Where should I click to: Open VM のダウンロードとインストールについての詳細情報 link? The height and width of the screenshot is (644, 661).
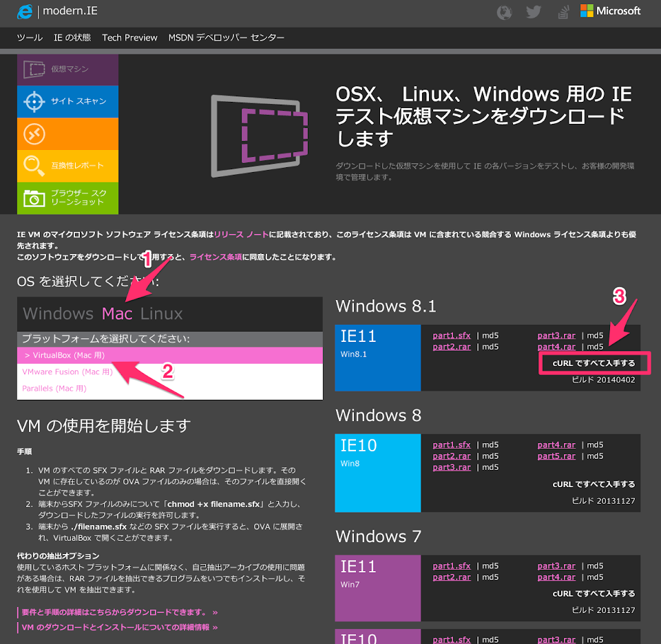pyautogui.click(x=120, y=627)
